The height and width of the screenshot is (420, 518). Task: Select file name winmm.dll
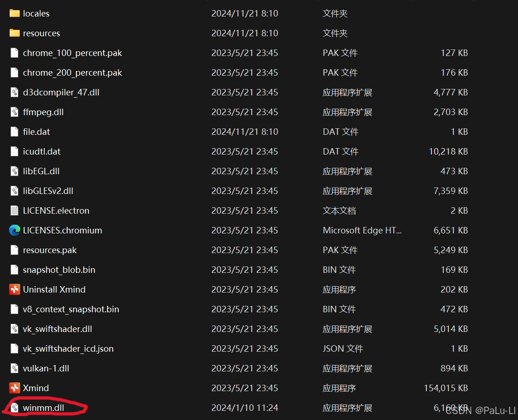coord(43,408)
